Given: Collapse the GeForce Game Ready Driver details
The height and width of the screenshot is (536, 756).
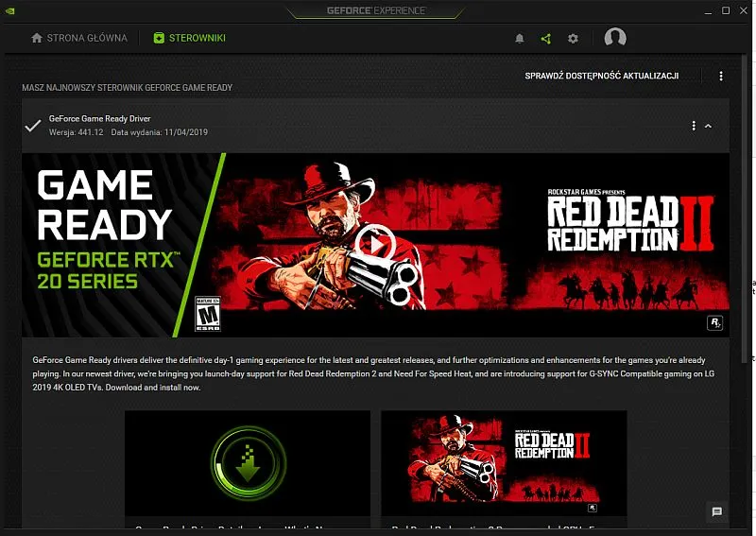Looking at the screenshot, I should 708,126.
